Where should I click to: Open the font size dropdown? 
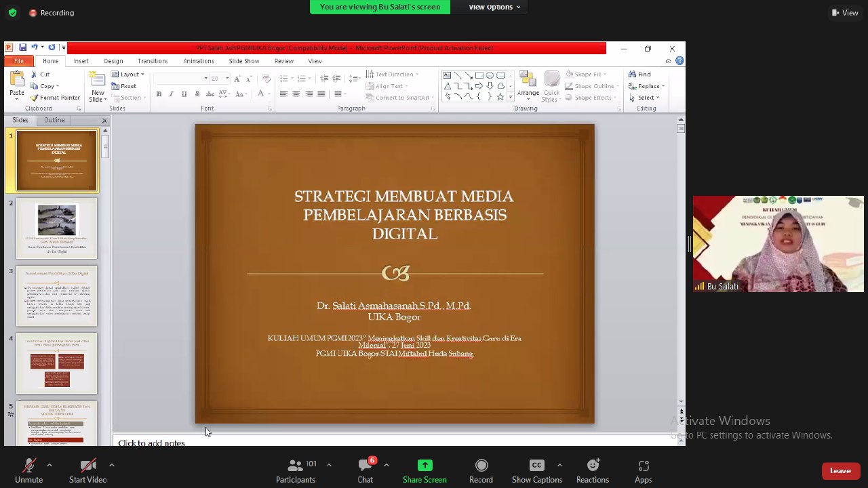point(227,79)
